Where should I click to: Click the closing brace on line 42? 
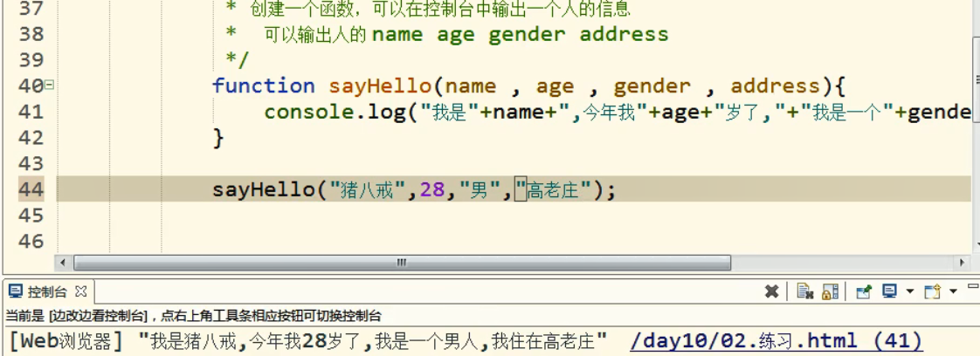tap(218, 137)
